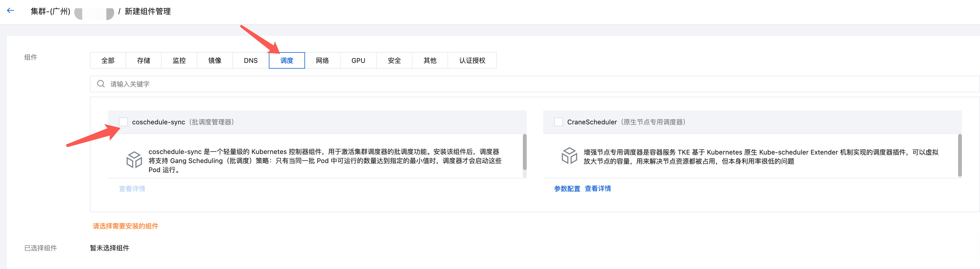Viewport: 980px width, 269px height.
Task: Click the 集群-(广州) breadcrumb
Action: (51, 12)
